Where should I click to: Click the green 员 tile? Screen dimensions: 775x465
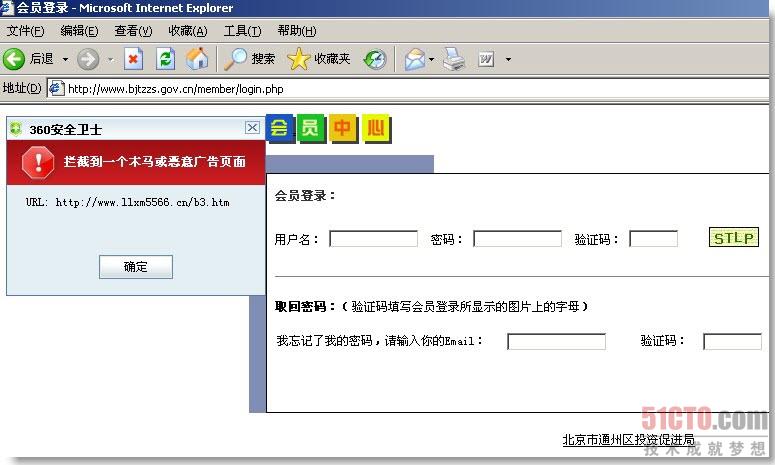[311, 128]
